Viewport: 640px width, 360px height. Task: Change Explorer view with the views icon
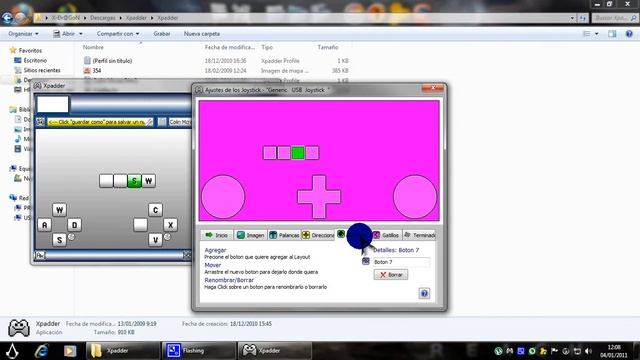(587, 34)
